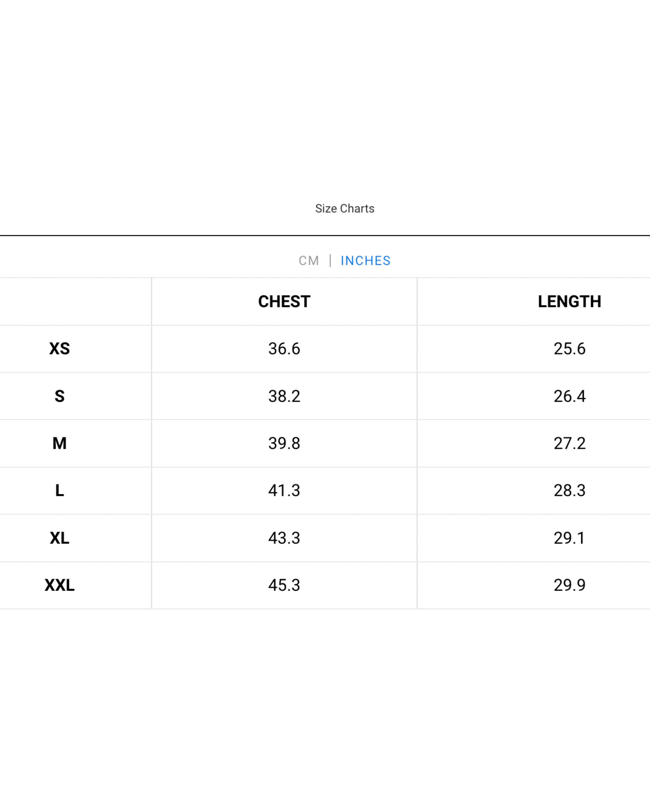Select the XS size row label
650x812 pixels.
click(x=60, y=349)
